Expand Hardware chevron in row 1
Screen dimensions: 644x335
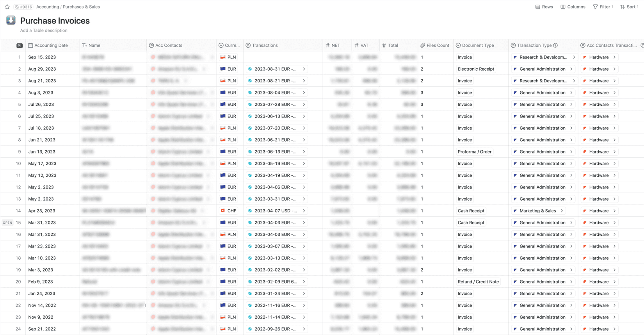tap(614, 57)
